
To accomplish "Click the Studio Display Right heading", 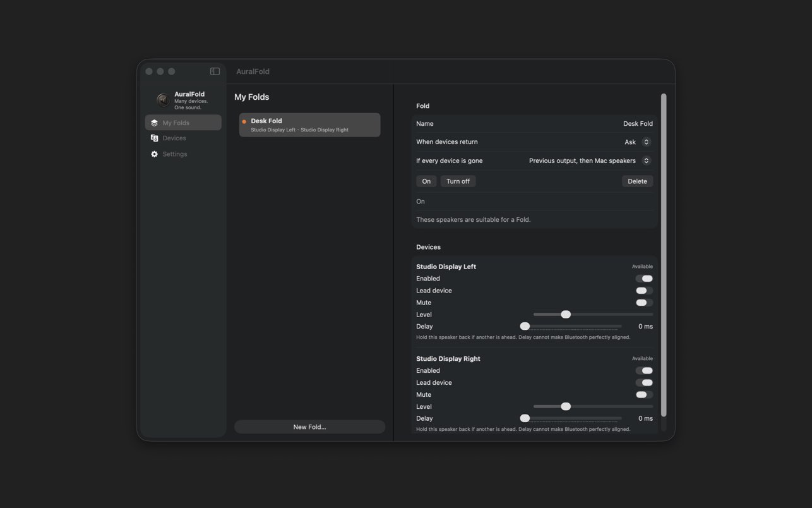I will pos(448,359).
